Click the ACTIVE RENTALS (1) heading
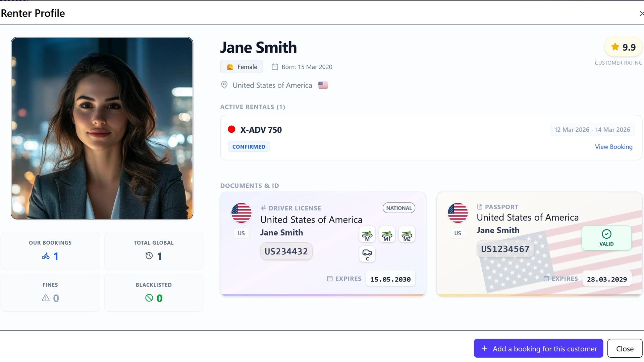The image size is (644, 362). pyautogui.click(x=253, y=107)
